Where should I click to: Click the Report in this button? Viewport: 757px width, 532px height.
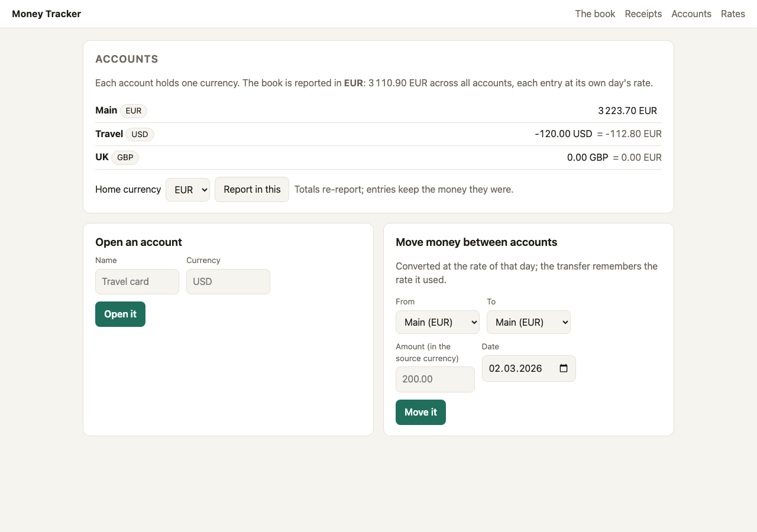pos(252,190)
